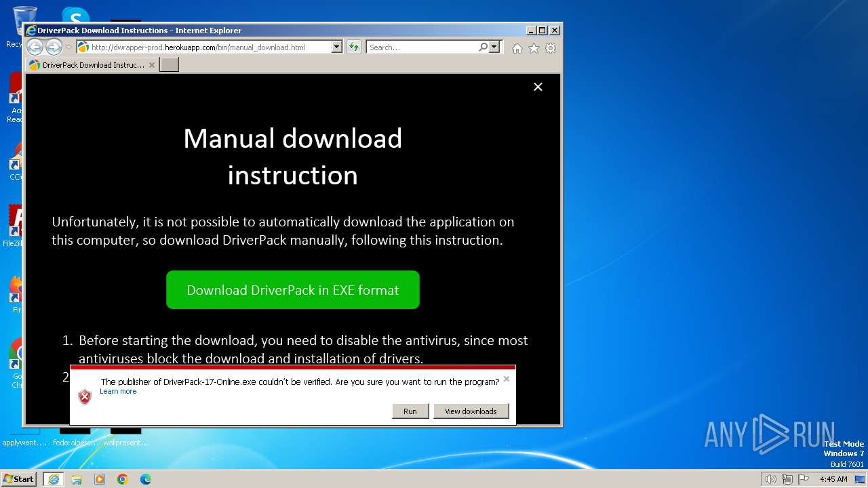Click the wallpresent desktop file

point(125,437)
